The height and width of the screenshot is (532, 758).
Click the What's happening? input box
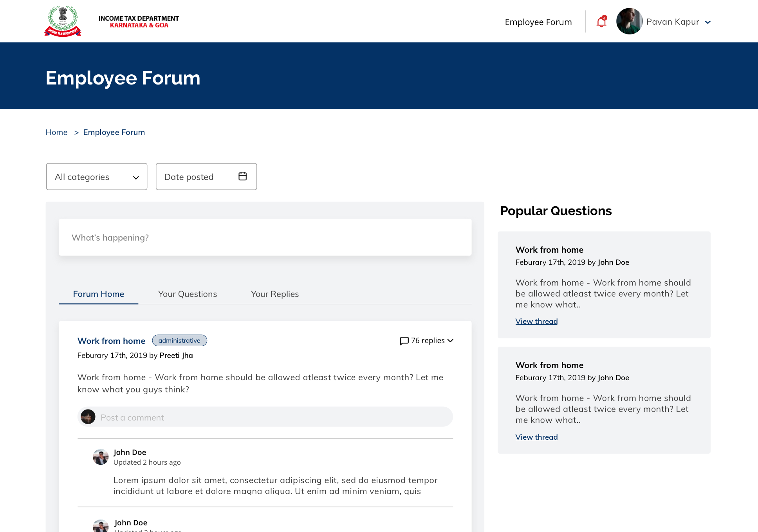click(x=265, y=237)
